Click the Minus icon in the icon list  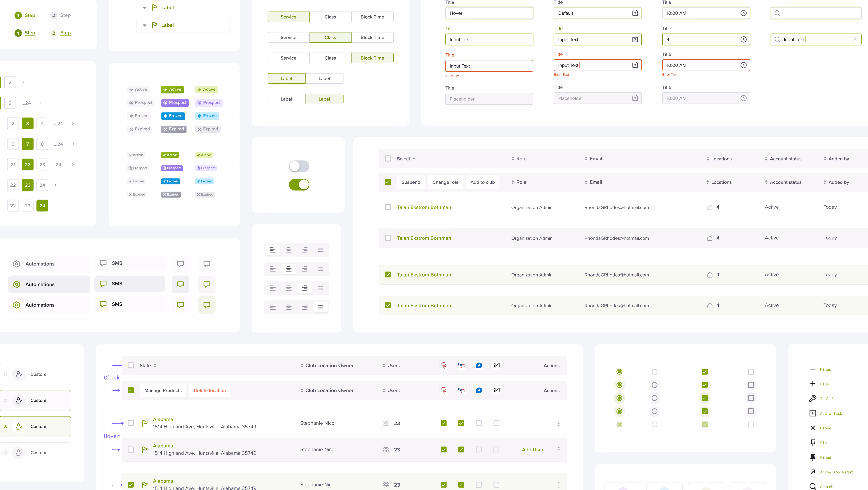point(812,369)
